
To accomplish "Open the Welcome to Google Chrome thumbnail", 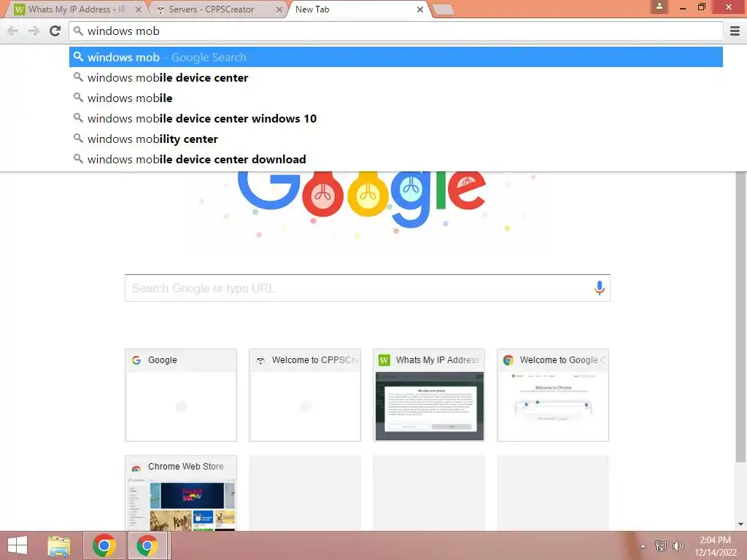I will point(553,394).
